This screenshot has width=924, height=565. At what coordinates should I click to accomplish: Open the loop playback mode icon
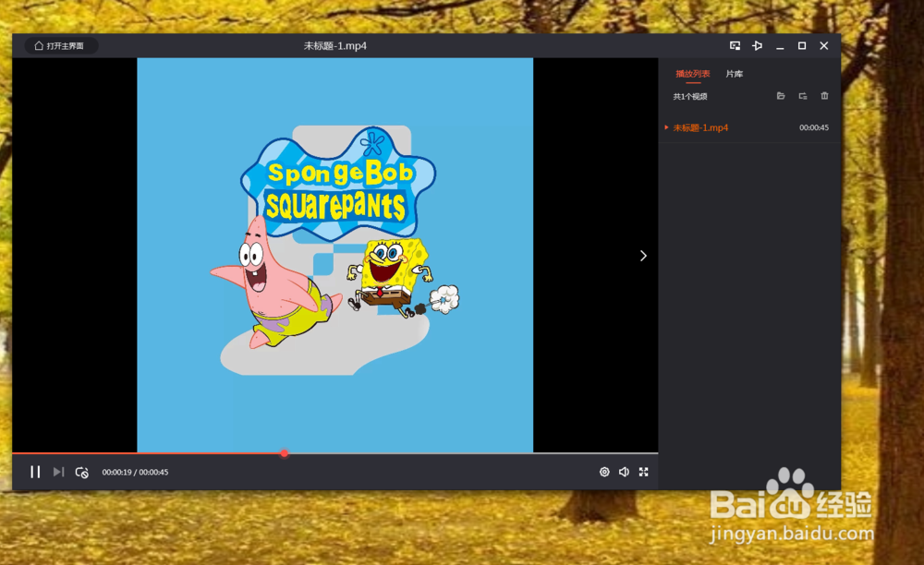82,472
